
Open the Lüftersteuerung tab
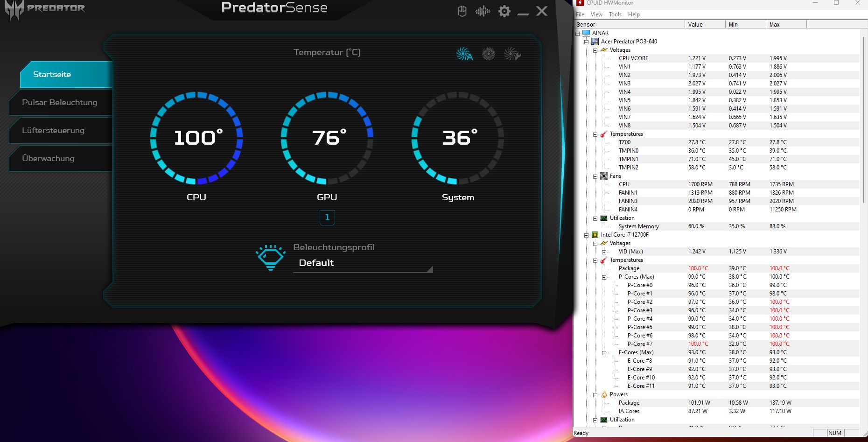pyautogui.click(x=61, y=130)
